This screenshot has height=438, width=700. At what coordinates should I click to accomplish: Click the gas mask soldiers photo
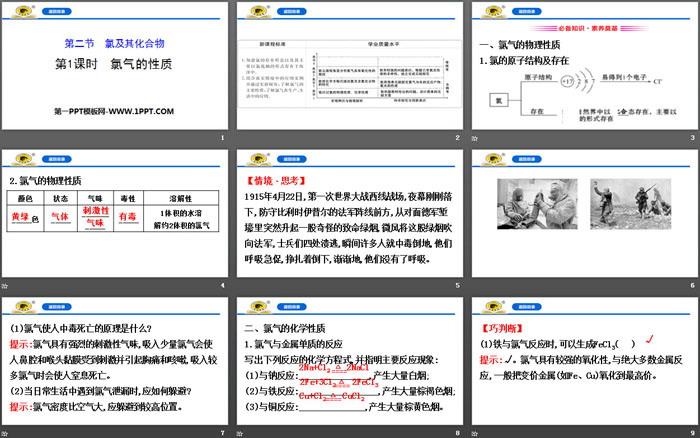click(x=538, y=206)
